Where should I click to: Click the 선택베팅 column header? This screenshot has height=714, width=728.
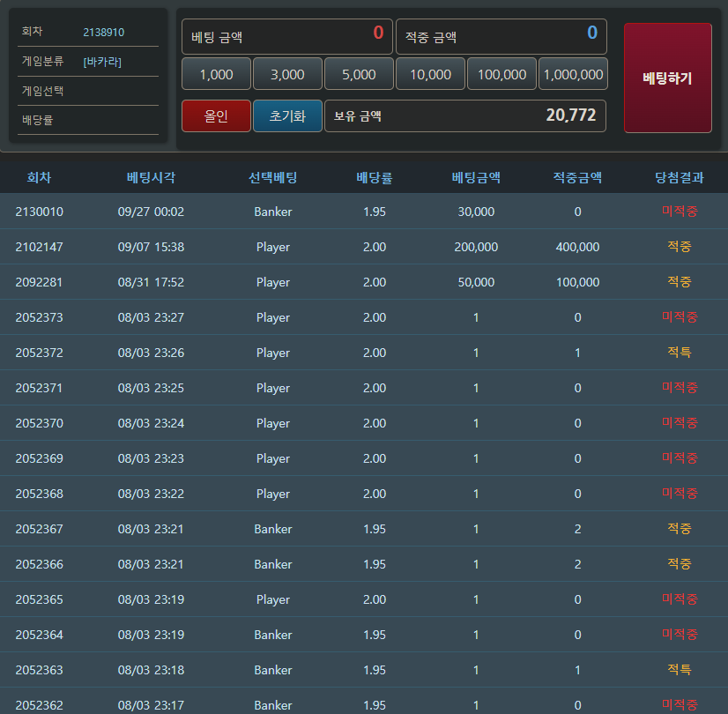[x=273, y=177]
